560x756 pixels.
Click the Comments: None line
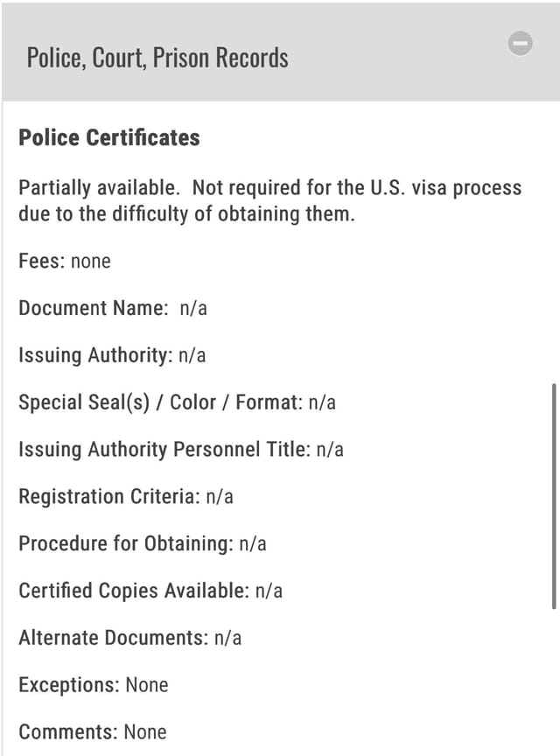93,731
